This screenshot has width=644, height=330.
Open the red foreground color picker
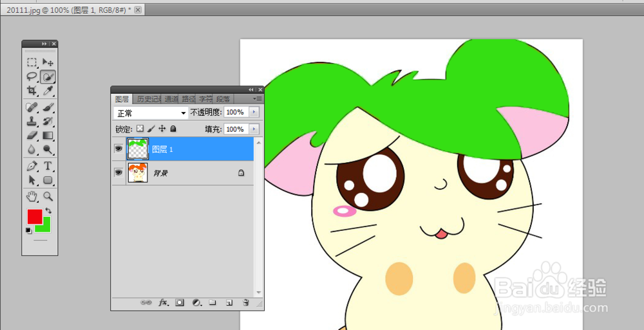35,216
